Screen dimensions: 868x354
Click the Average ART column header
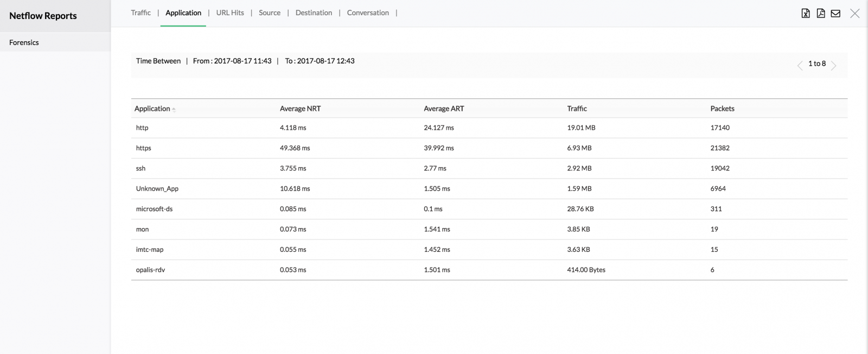(x=444, y=109)
